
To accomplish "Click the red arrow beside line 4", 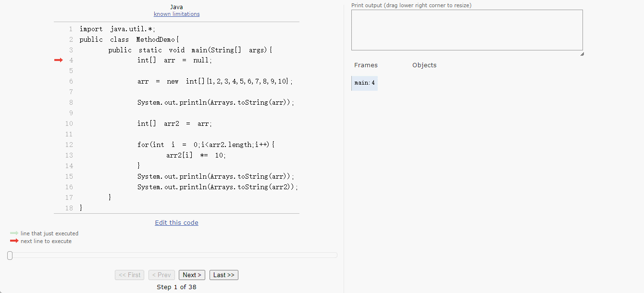I will tap(58, 60).
